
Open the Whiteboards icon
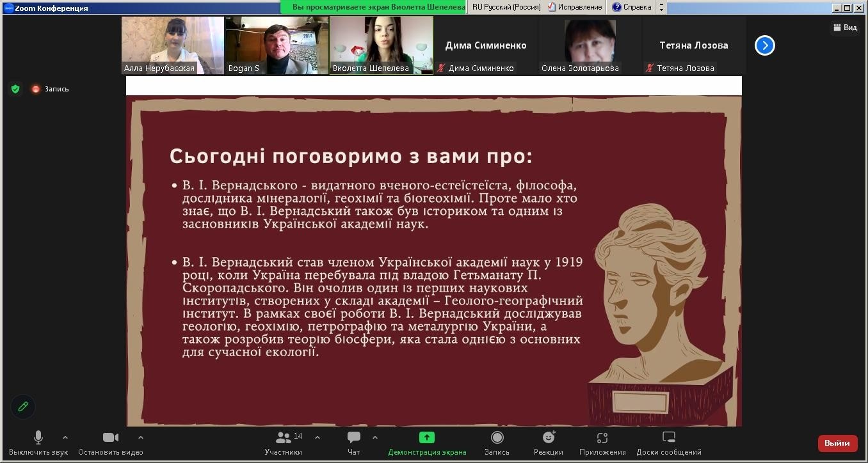point(668,438)
